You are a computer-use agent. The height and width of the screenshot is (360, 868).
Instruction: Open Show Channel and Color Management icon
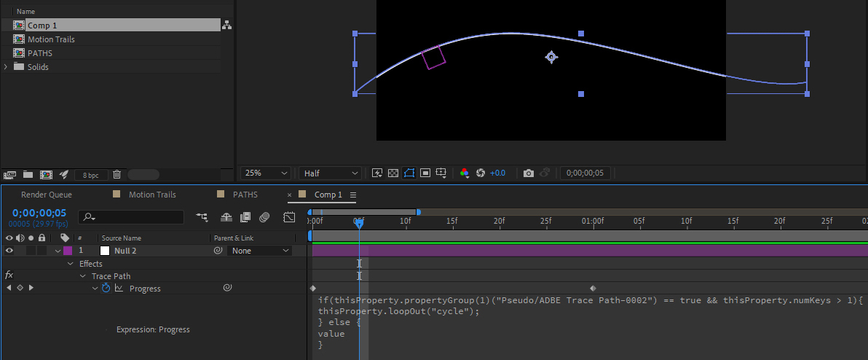click(x=464, y=173)
